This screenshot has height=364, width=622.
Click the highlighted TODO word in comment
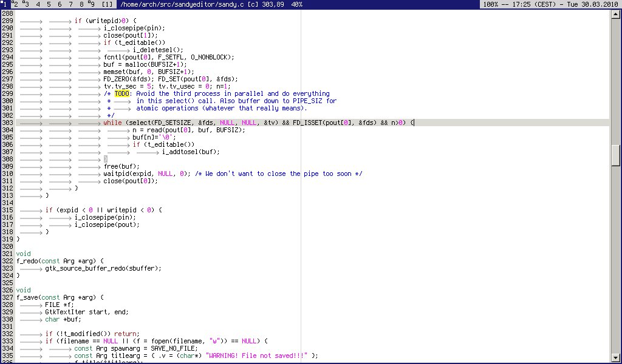coord(122,94)
